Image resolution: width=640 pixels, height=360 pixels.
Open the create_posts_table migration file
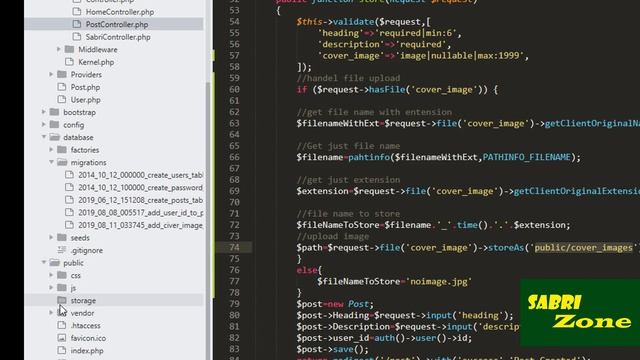coord(140,200)
